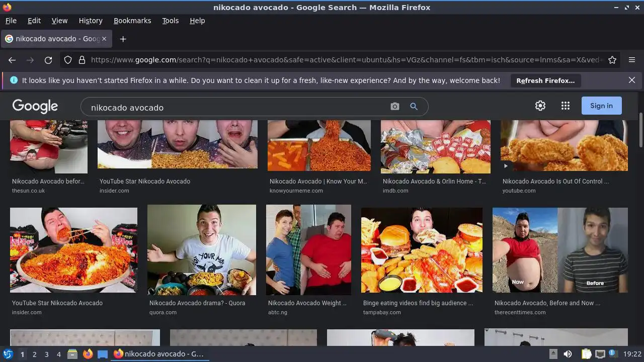This screenshot has height=362, width=644.
Task: Close the nikocado avocado tab
Action: tap(104, 39)
